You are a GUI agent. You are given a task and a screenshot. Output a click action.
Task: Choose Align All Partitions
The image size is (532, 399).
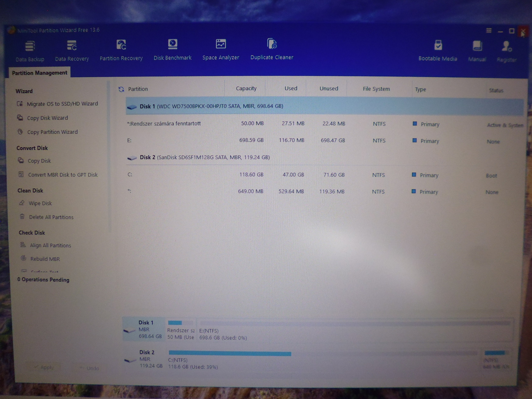pyautogui.click(x=51, y=245)
